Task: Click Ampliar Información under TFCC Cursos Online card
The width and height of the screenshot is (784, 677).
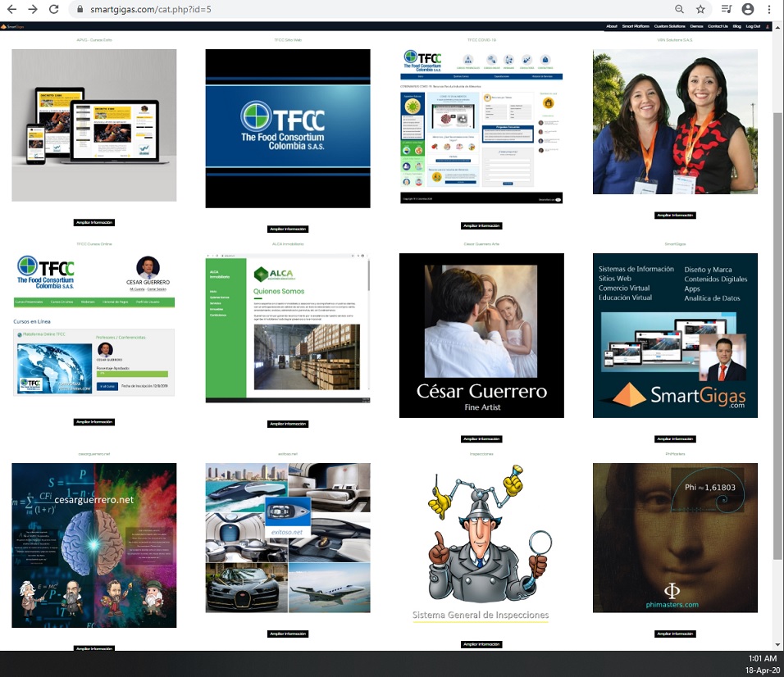Action: point(94,422)
